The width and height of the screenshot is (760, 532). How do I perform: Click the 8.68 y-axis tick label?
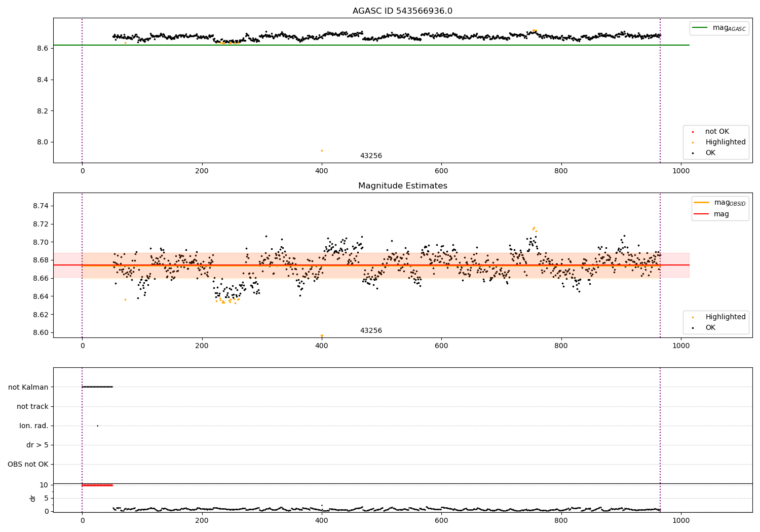click(40, 260)
